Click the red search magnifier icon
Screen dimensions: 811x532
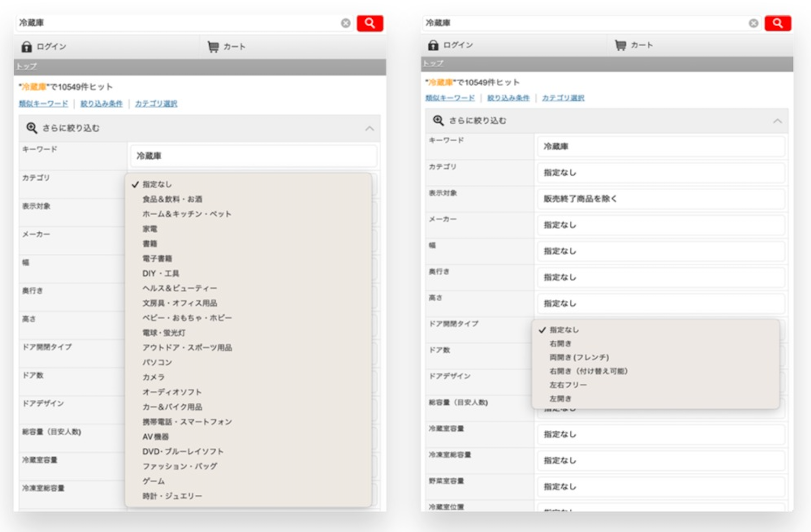[x=370, y=23]
